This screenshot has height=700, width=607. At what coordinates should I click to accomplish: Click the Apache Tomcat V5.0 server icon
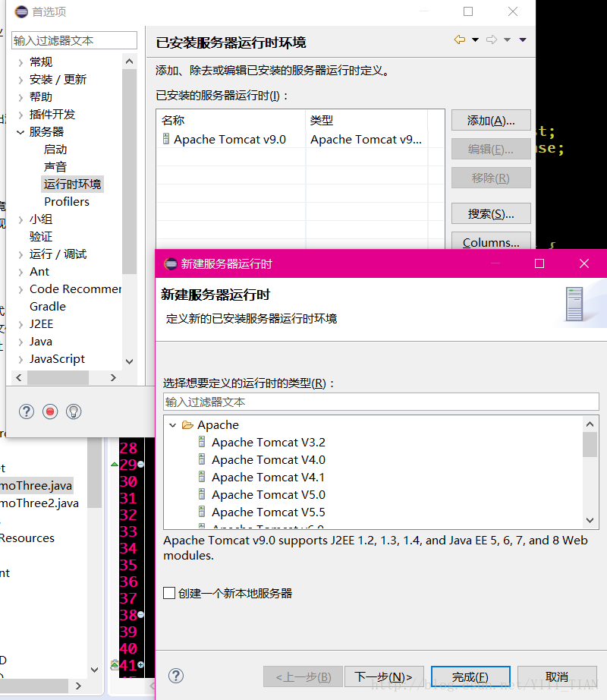point(202,494)
